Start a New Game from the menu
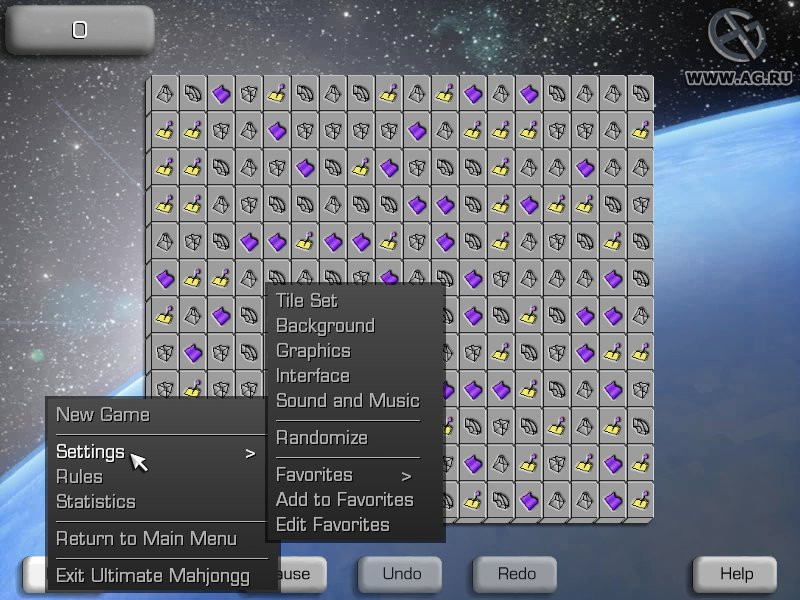 tap(103, 415)
